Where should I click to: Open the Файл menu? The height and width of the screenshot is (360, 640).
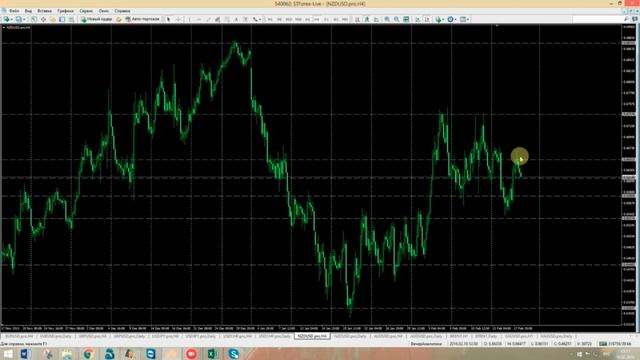[x=13, y=11]
